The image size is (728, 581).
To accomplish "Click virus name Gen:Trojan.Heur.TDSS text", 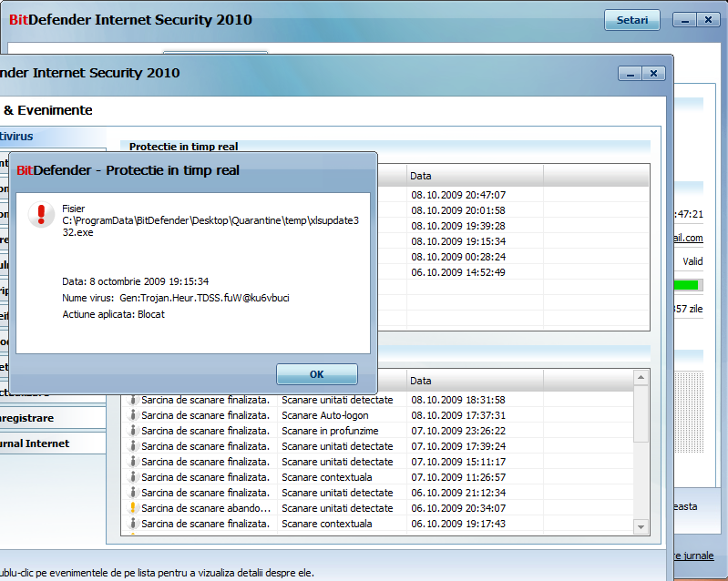I will coord(204,298).
